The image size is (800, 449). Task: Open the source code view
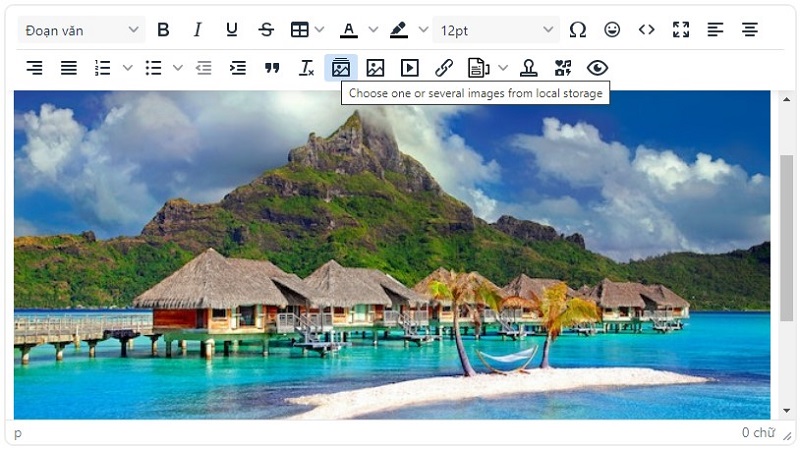tap(647, 30)
